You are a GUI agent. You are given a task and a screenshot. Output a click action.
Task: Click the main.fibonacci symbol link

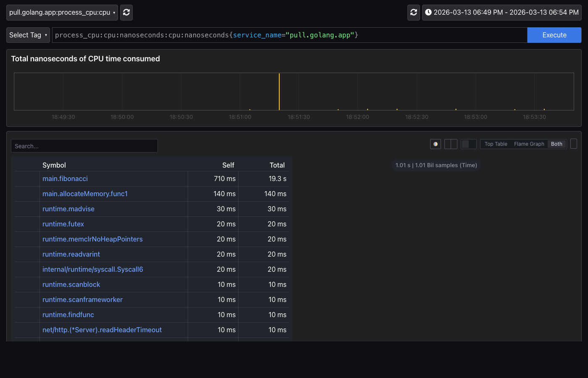tap(65, 179)
